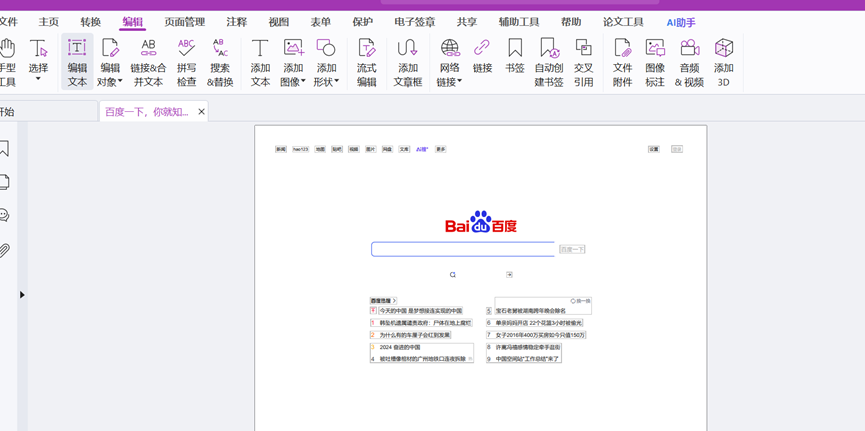865x431 pixels.
Task: Open the 表单 ribbon tab
Action: tap(321, 22)
